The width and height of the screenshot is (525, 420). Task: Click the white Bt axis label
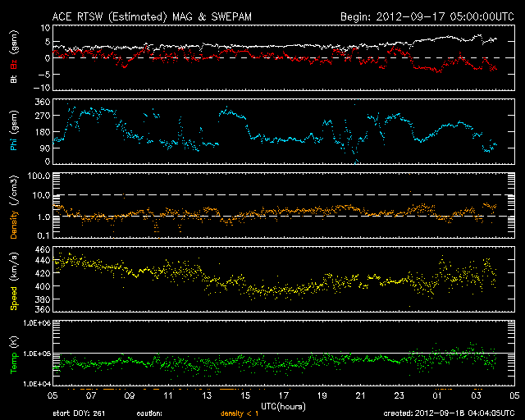(14, 79)
